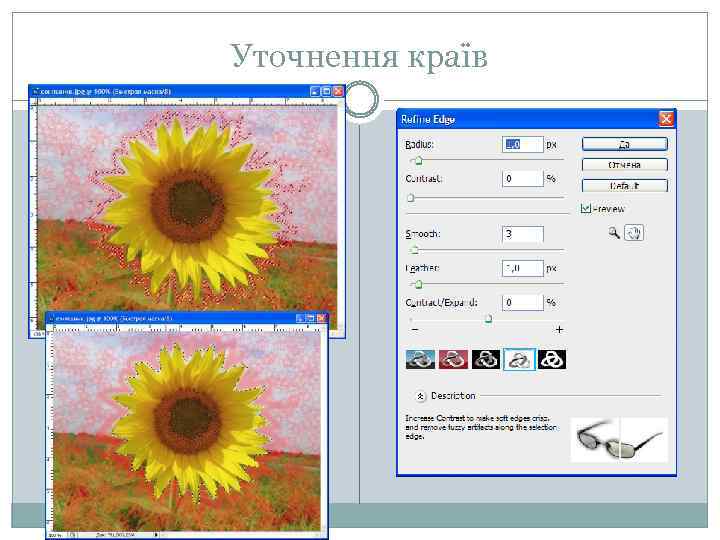Choose the On Black preview mode icon
This screenshot has height=540, width=720.
point(486,360)
